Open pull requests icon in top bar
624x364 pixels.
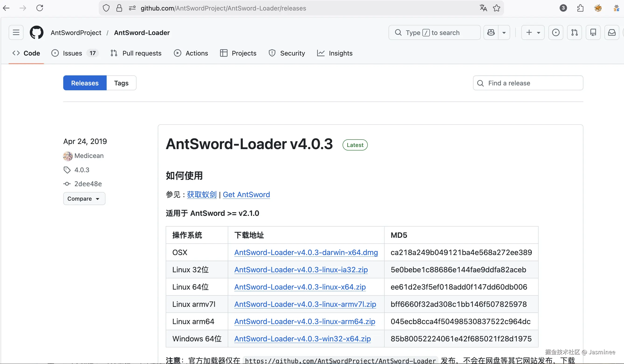click(x=575, y=32)
